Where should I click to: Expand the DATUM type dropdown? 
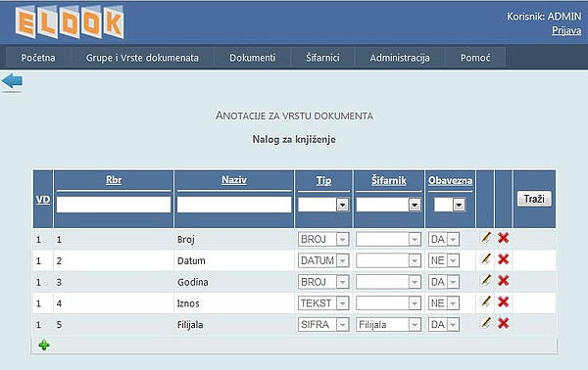pos(342,260)
